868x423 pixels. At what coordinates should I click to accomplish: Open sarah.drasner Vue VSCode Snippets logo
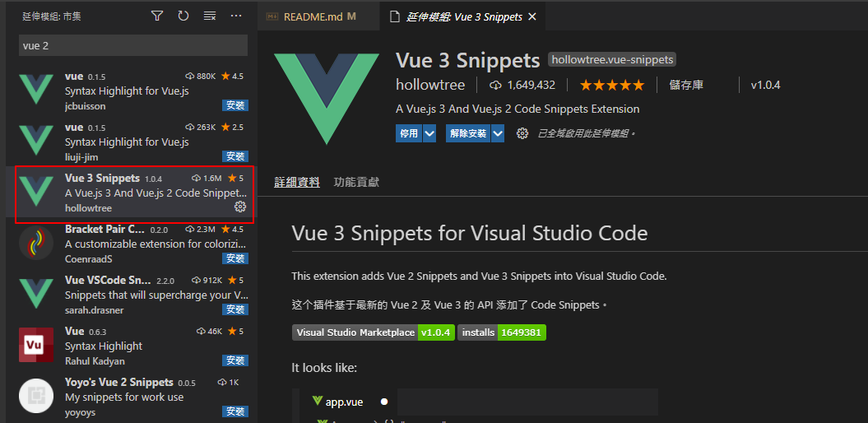(36, 294)
